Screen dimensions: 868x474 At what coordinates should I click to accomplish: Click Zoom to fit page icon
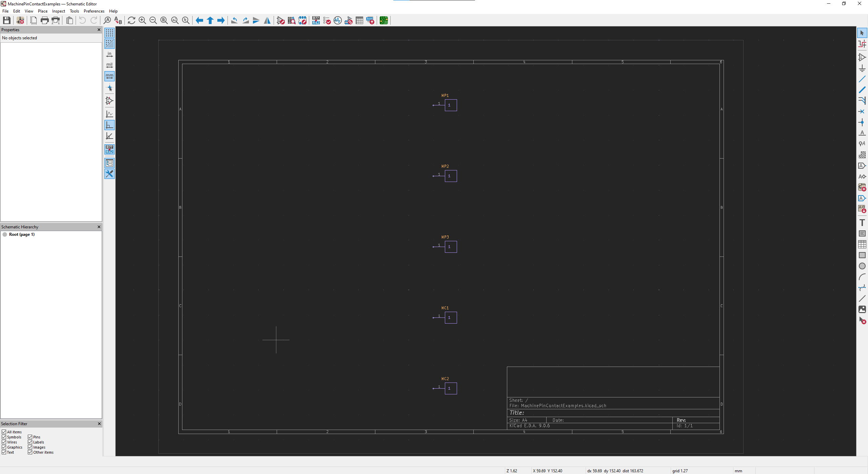164,20
